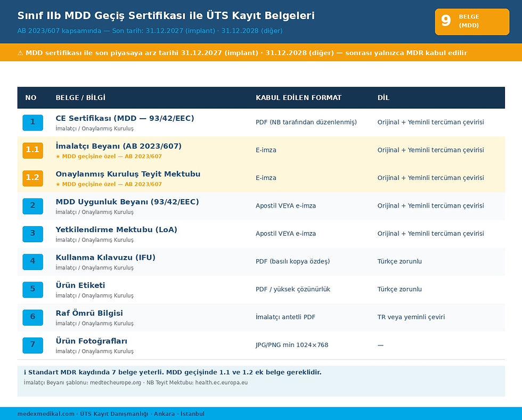Viewport: 522px width, 420px height.
Task: Click MDD geçişine özel note under Teyit Mektubu
Action: point(109,184)
